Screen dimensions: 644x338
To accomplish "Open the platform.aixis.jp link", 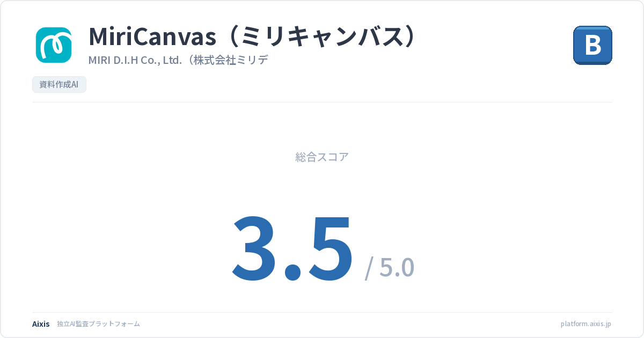I will click(586, 324).
